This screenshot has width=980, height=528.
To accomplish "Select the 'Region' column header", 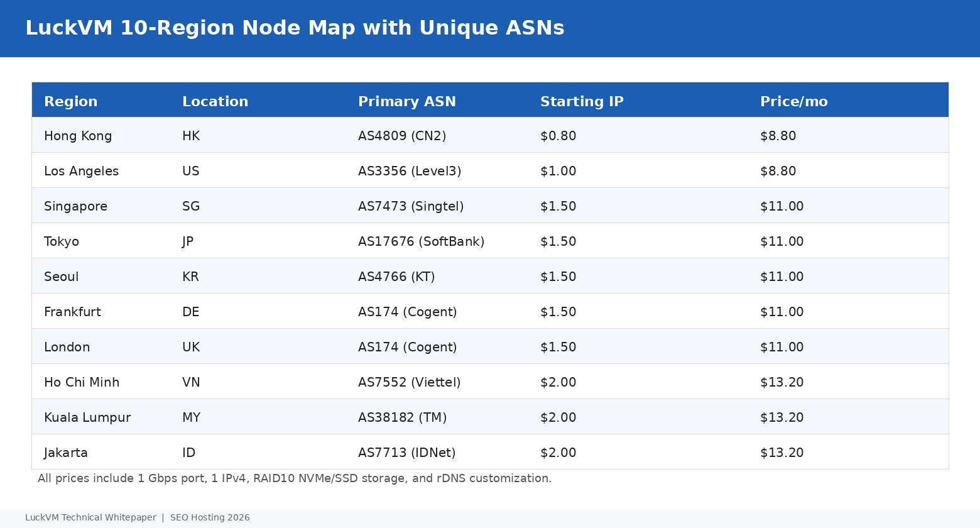I will coord(71,102).
